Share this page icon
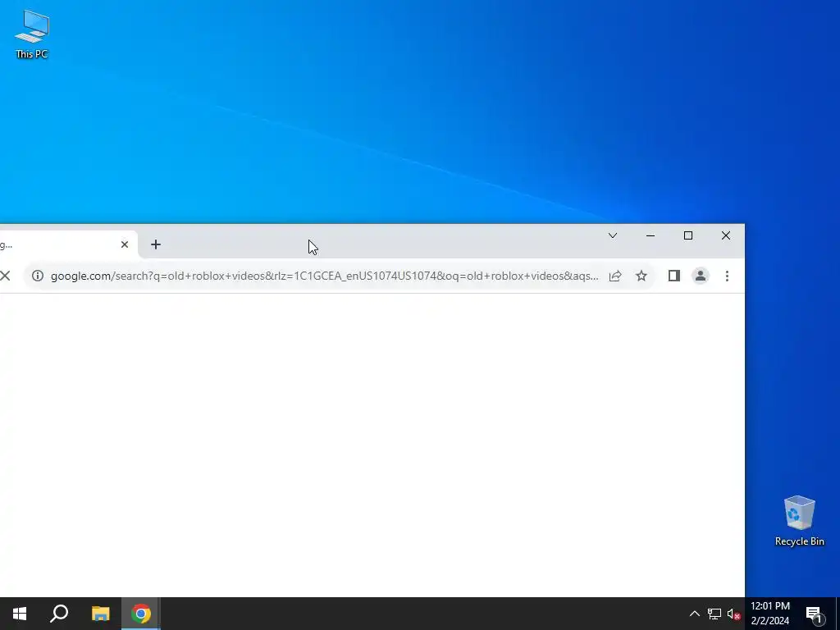 point(615,276)
